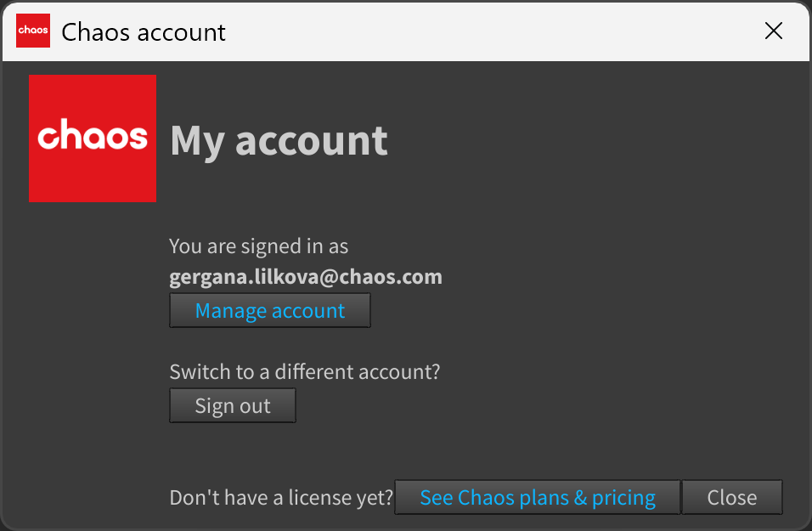Click the 'Don't have a license yet?' text

(x=281, y=497)
